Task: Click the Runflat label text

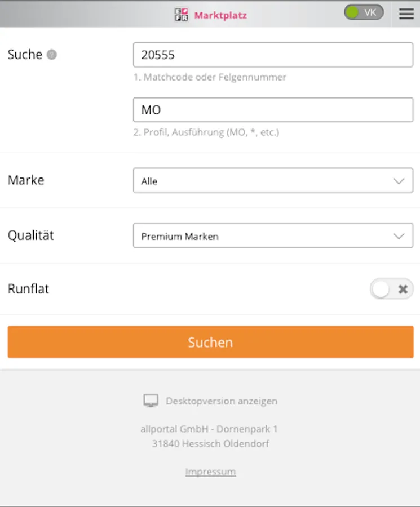Action: pyautogui.click(x=28, y=289)
